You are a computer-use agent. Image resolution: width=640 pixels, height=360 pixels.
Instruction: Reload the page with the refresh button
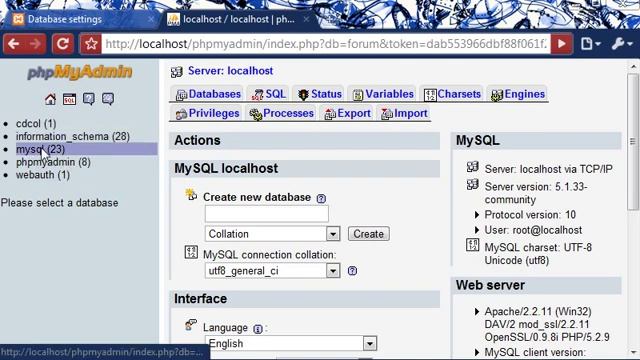(62, 44)
